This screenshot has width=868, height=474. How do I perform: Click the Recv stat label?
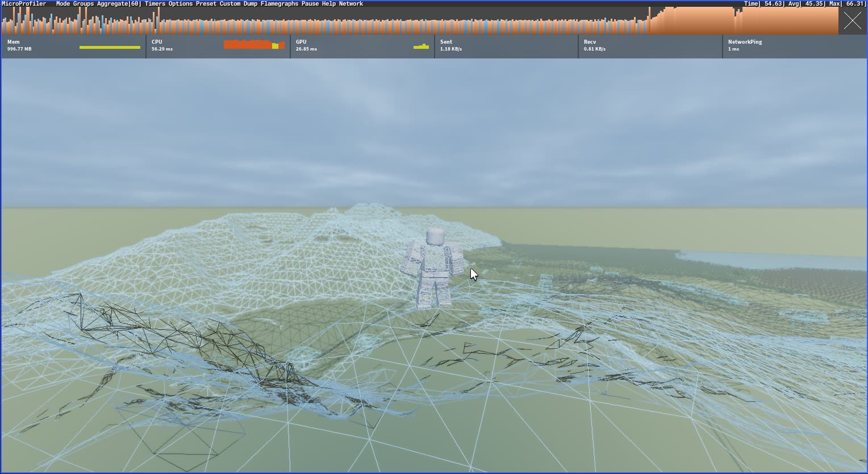point(590,42)
